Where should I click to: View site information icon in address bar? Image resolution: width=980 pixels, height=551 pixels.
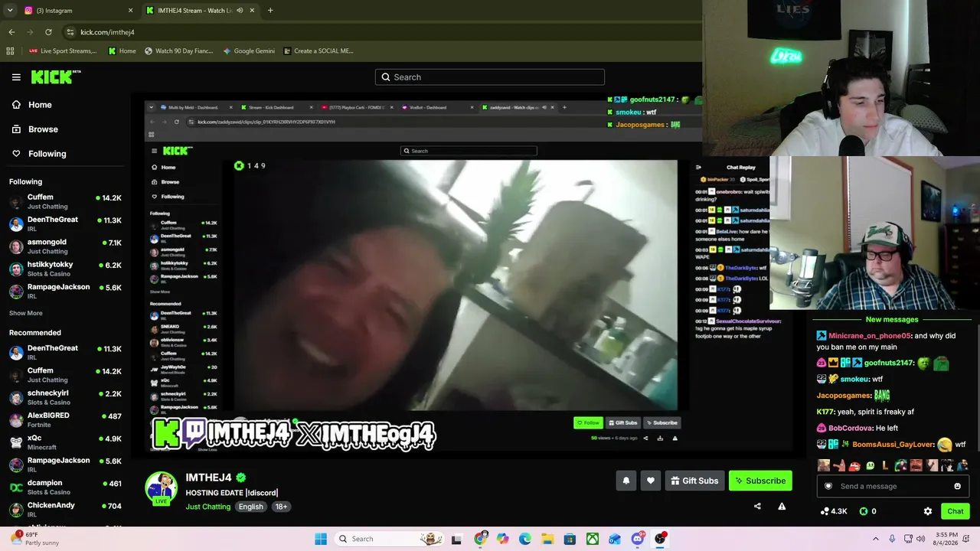point(70,32)
